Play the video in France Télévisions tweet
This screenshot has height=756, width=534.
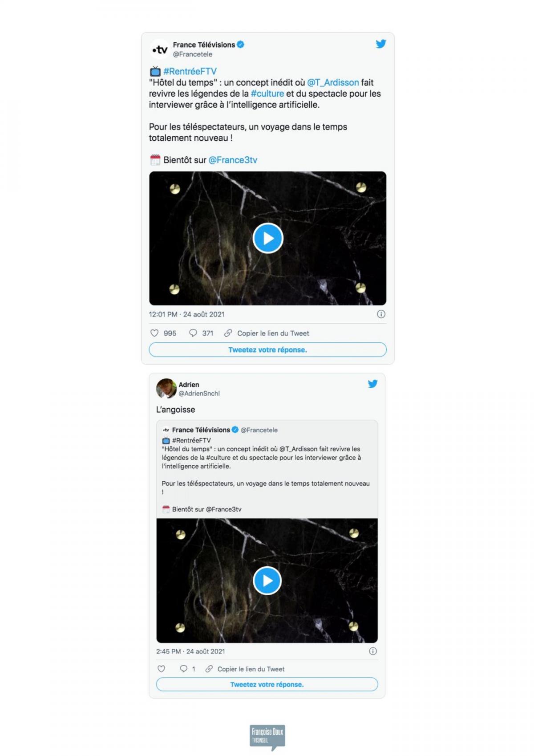(268, 239)
